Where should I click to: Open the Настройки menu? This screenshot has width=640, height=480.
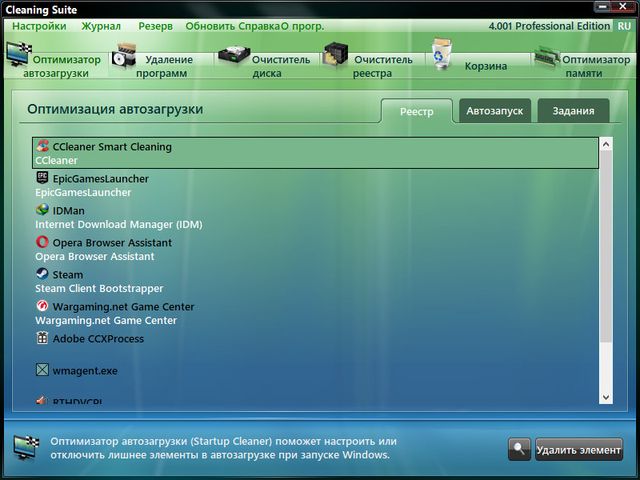[39, 25]
